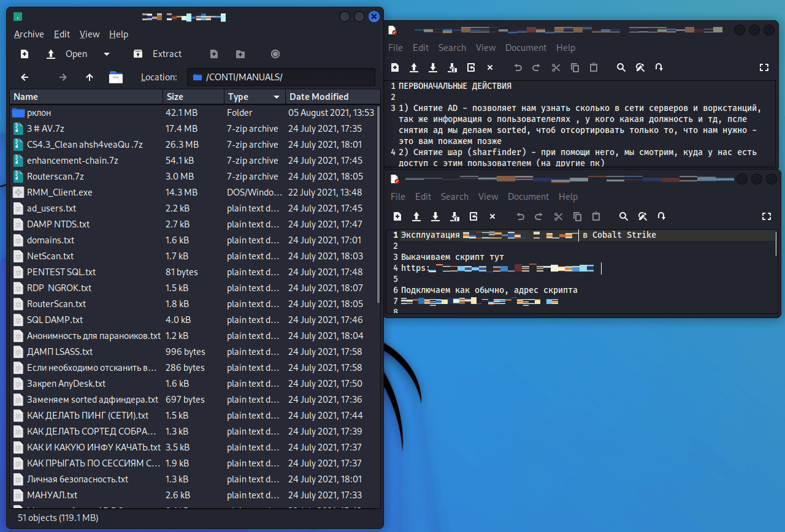Select the Routerscan.7z archive entry
The height and width of the screenshot is (532, 785).
55,177
